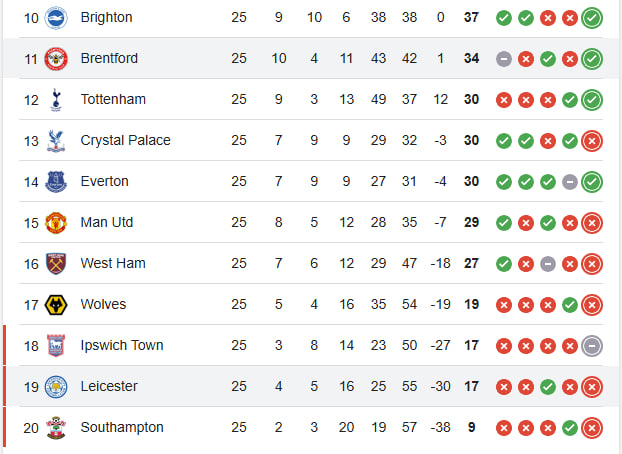The width and height of the screenshot is (622, 454).
Task: Click the Southampton club crest
Action: pos(56,428)
